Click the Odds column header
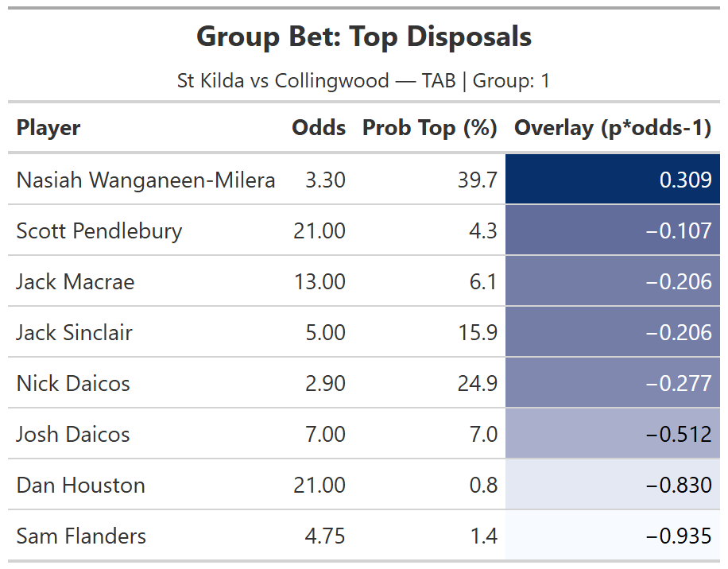The width and height of the screenshot is (728, 569). tap(319, 128)
